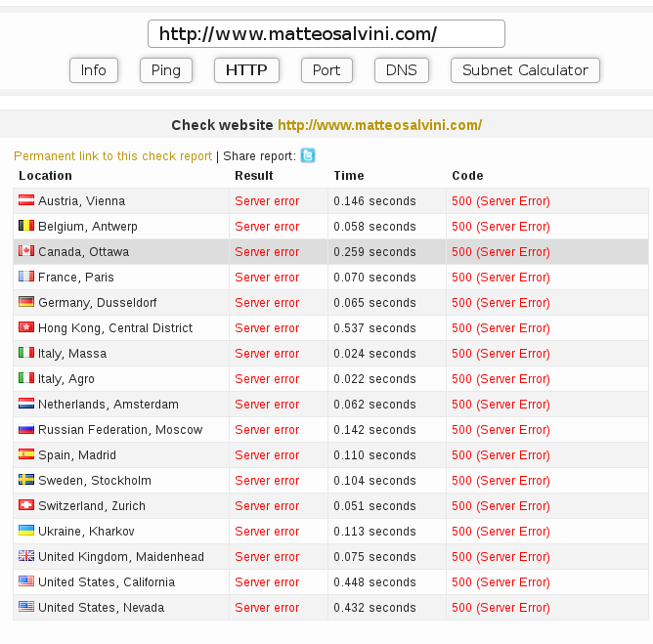Select Hong Kong, Central District text

pos(115,328)
